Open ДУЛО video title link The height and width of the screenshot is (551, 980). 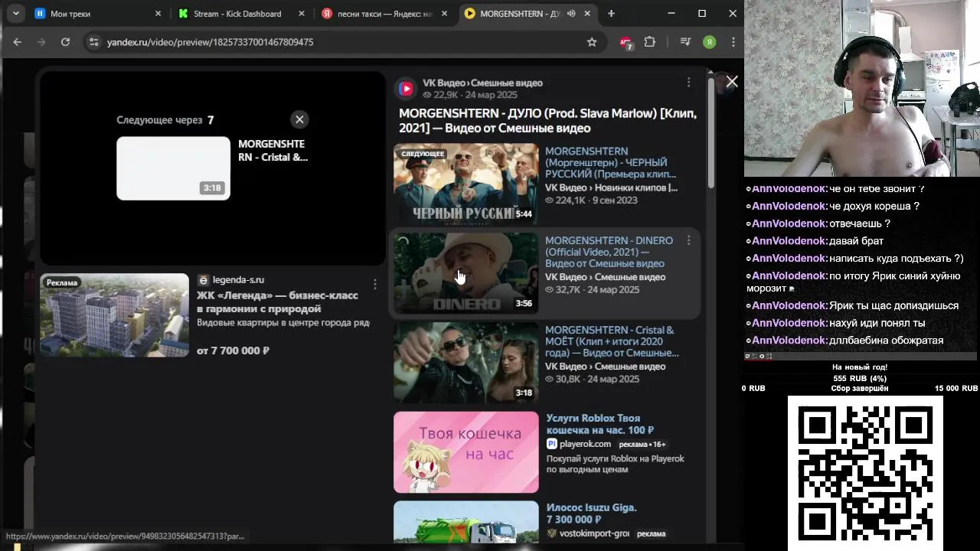(x=547, y=120)
